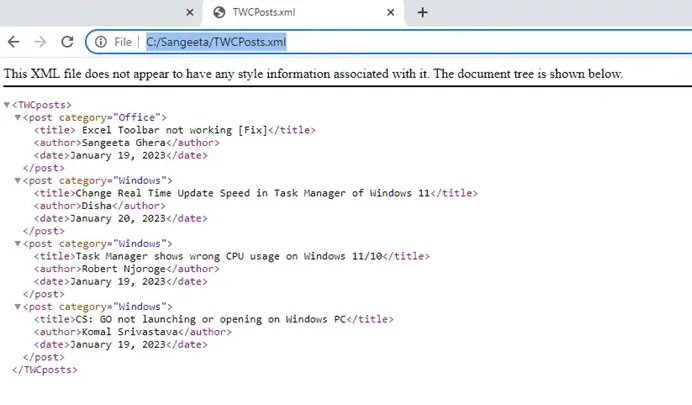Collapse the root TWCposts node

[8, 105]
